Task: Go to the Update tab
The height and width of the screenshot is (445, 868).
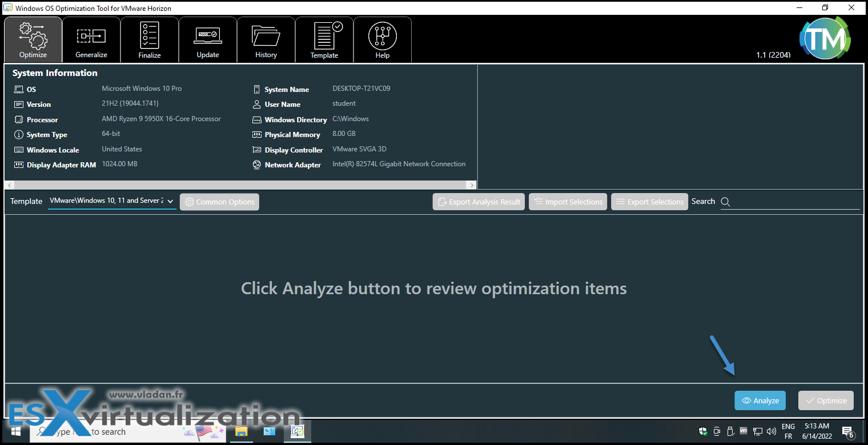Action: pos(208,40)
